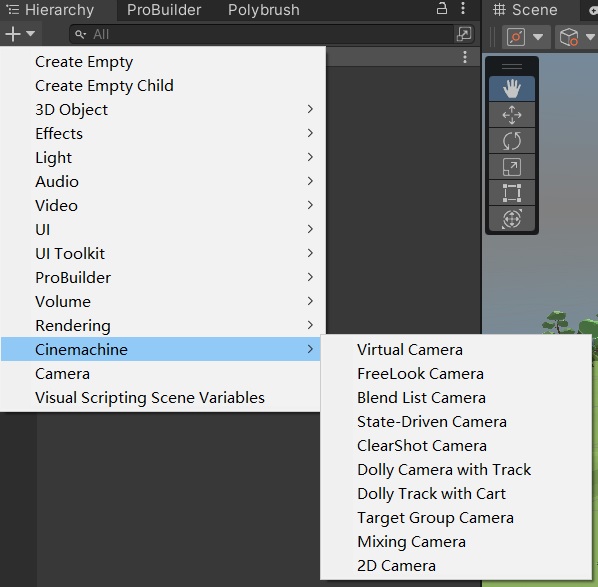Viewport: 598px width, 587px height.
Task: Create a ClearShot Camera
Action: [x=456, y=446]
